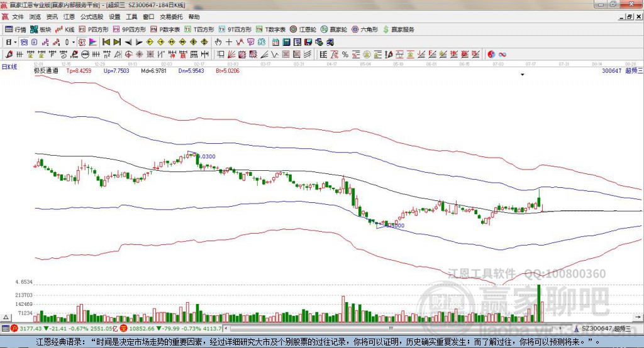Click the blue infinity loop icon
This screenshot has width=644, height=348.
coord(502,54)
